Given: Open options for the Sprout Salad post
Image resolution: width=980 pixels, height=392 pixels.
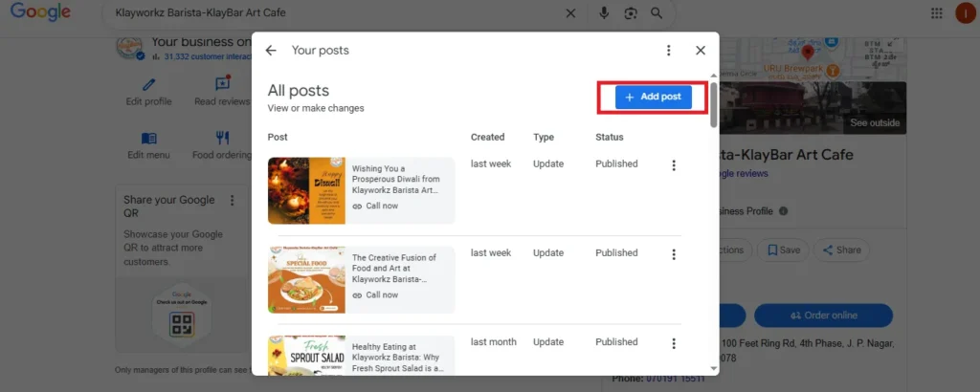Looking at the screenshot, I should [x=674, y=344].
